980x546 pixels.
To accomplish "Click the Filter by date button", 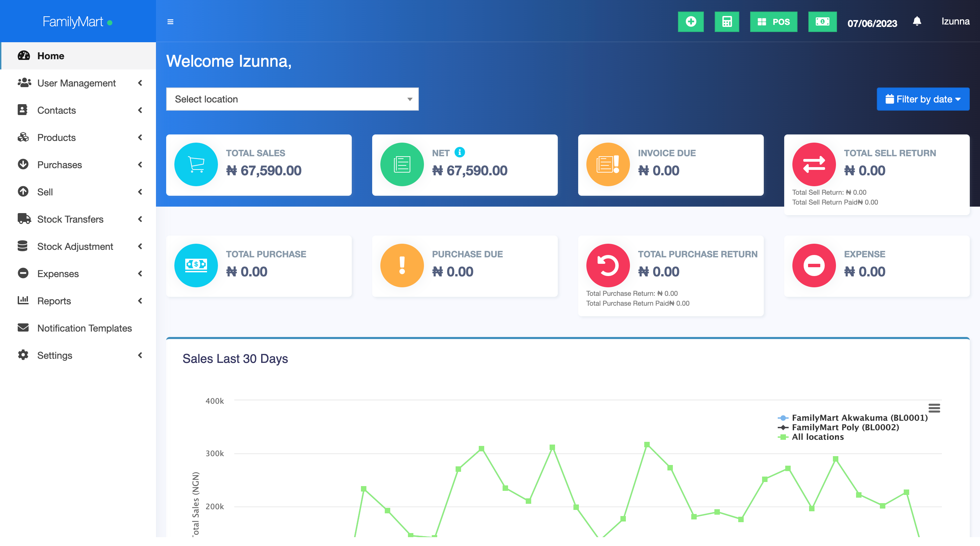I will [x=923, y=99].
